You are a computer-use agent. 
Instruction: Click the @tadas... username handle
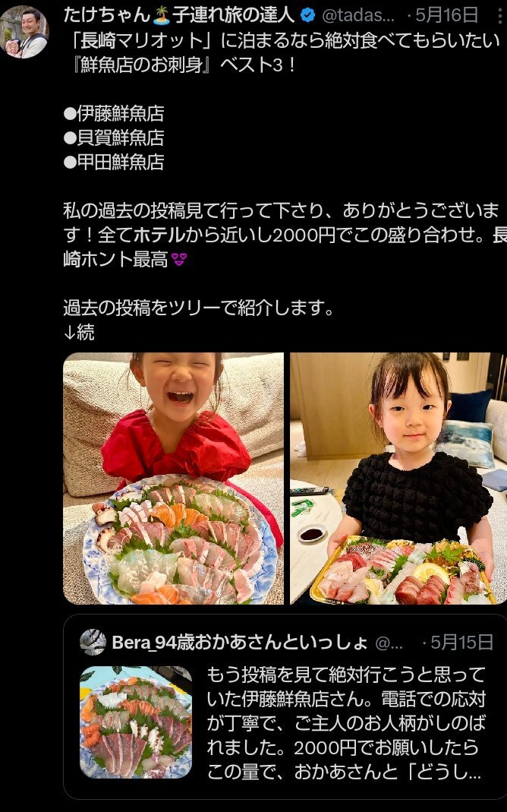(358, 16)
